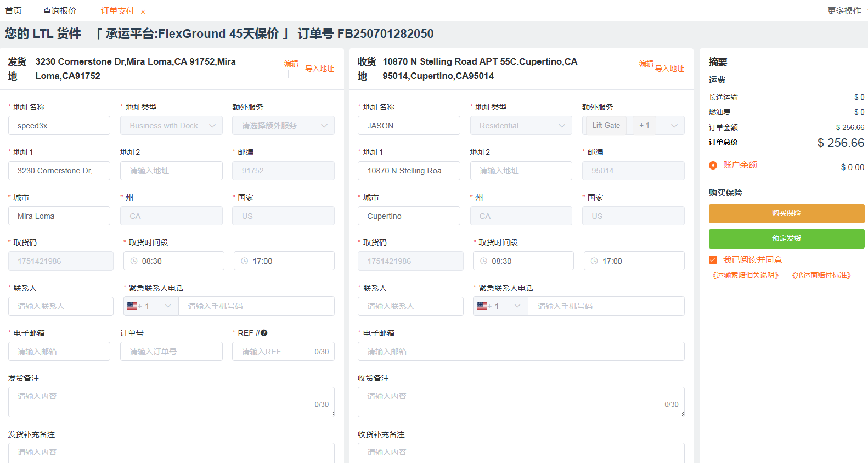This screenshot has width=868, height=463.
Task: Click the orange 购买保险 button
Action: click(x=786, y=213)
